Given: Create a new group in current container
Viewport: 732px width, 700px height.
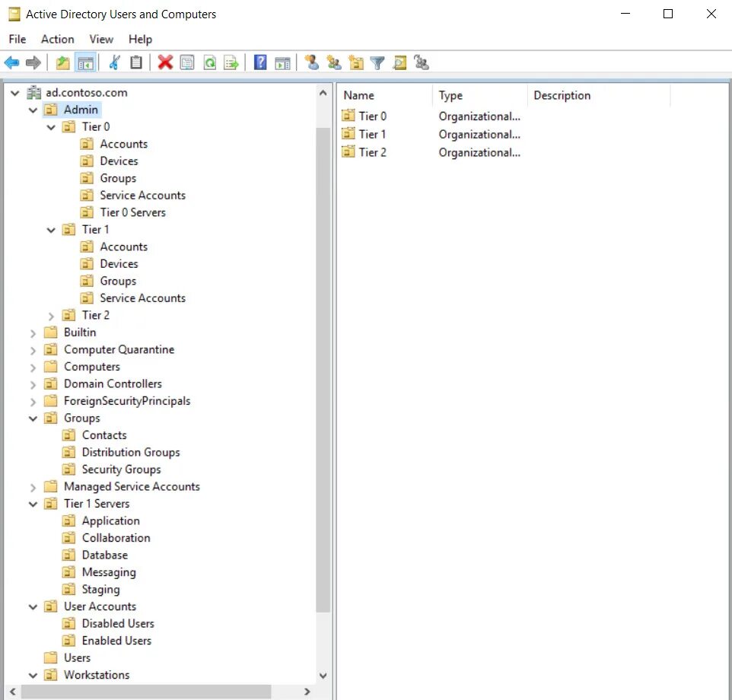Looking at the screenshot, I should (x=334, y=62).
